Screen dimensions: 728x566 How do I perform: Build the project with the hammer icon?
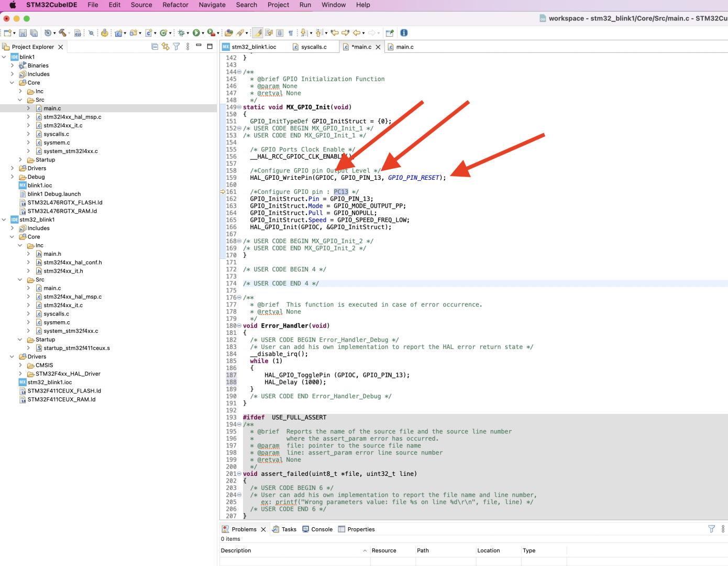tap(63, 32)
